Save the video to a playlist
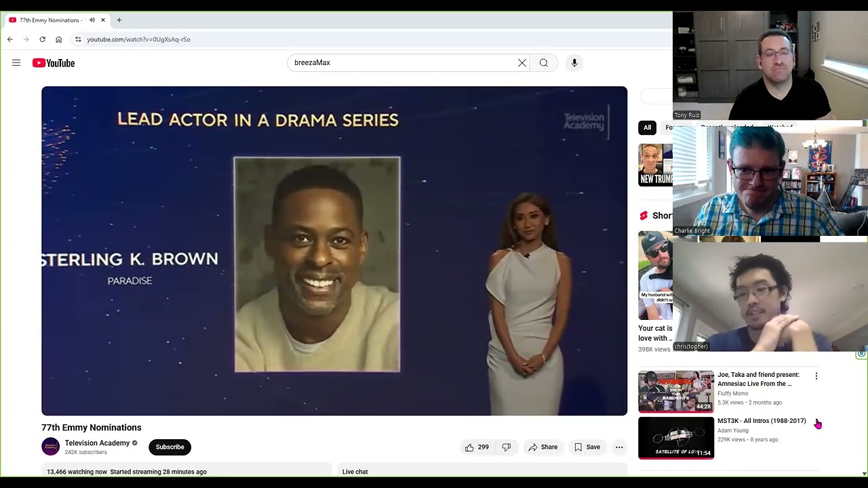868x488 pixels. 587,447
